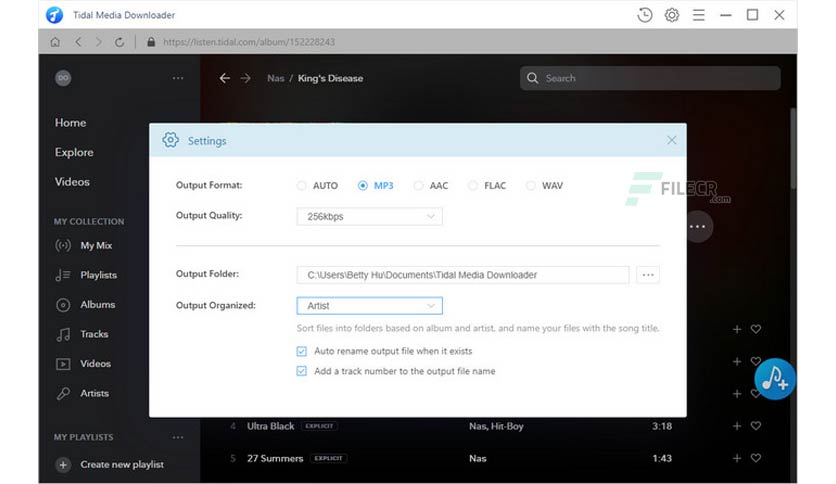The width and height of the screenshot is (836, 484).
Task: Click the Search field
Action: pyautogui.click(x=650, y=78)
